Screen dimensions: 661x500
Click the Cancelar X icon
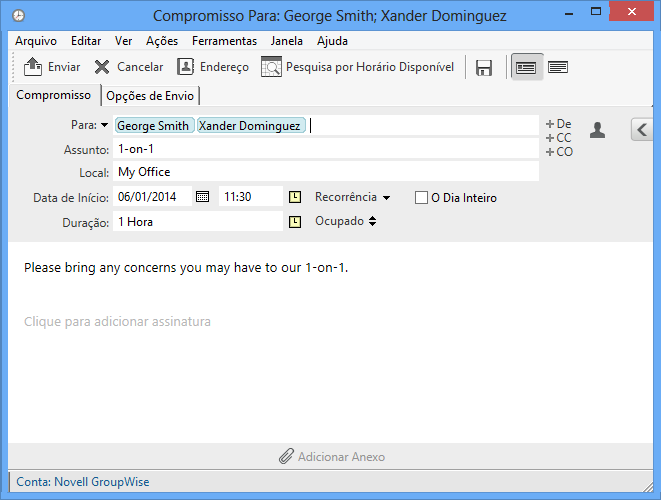tap(102, 67)
